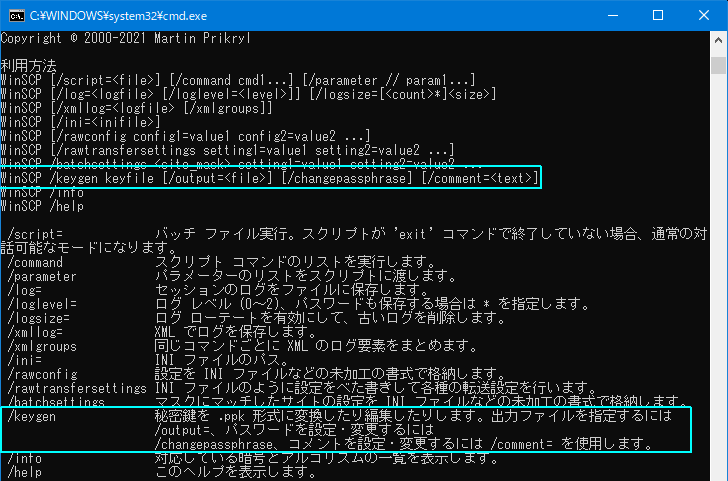
Task: Click the cmd.exe title bar icon
Action: pyautogui.click(x=17, y=16)
